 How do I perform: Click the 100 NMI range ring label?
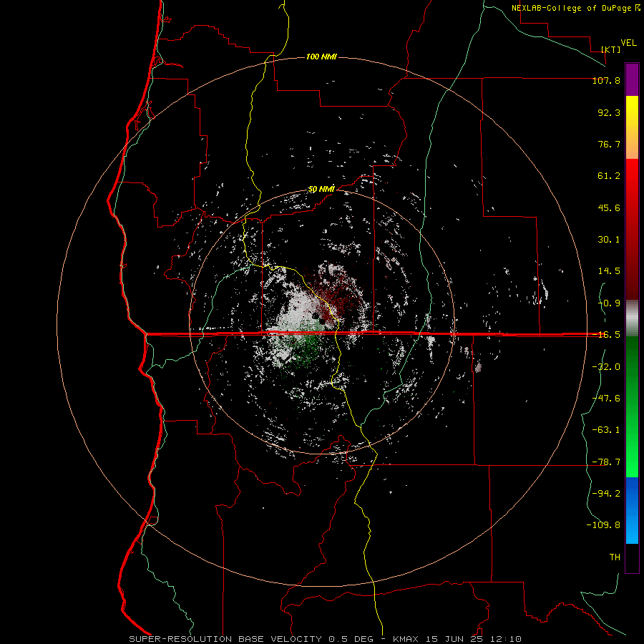[x=321, y=57]
